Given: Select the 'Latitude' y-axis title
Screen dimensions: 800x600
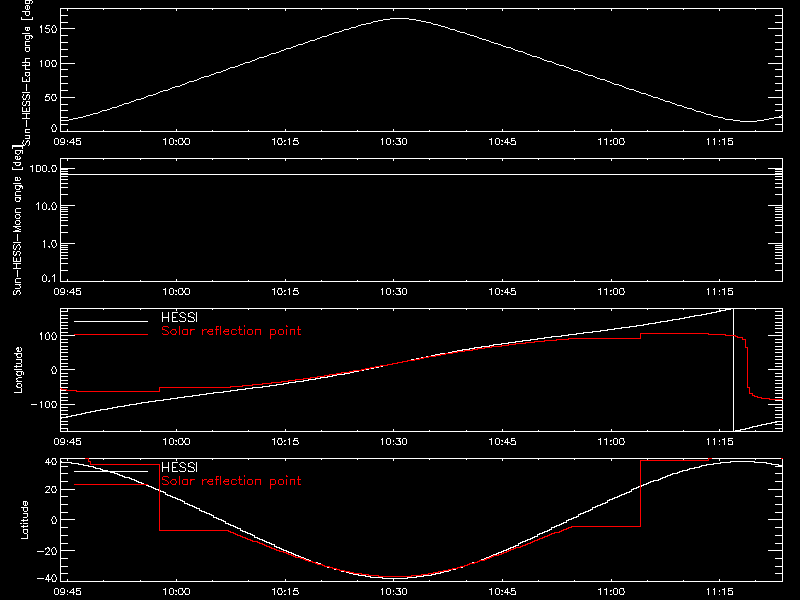Looking at the screenshot, I should tap(24, 520).
